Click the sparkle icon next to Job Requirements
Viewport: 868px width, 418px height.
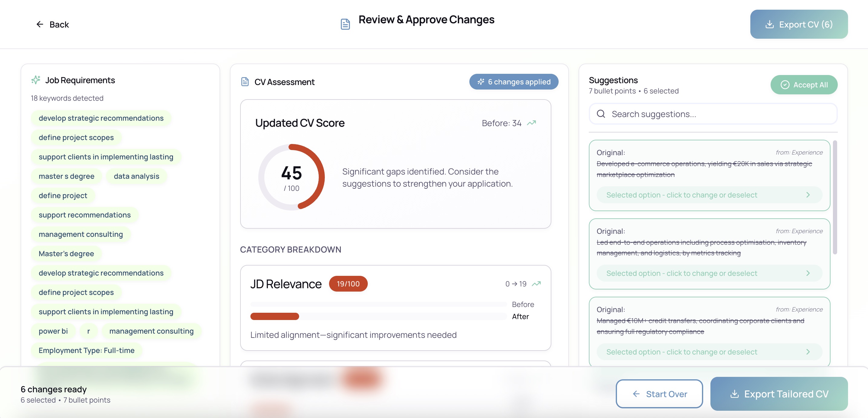pyautogui.click(x=36, y=80)
